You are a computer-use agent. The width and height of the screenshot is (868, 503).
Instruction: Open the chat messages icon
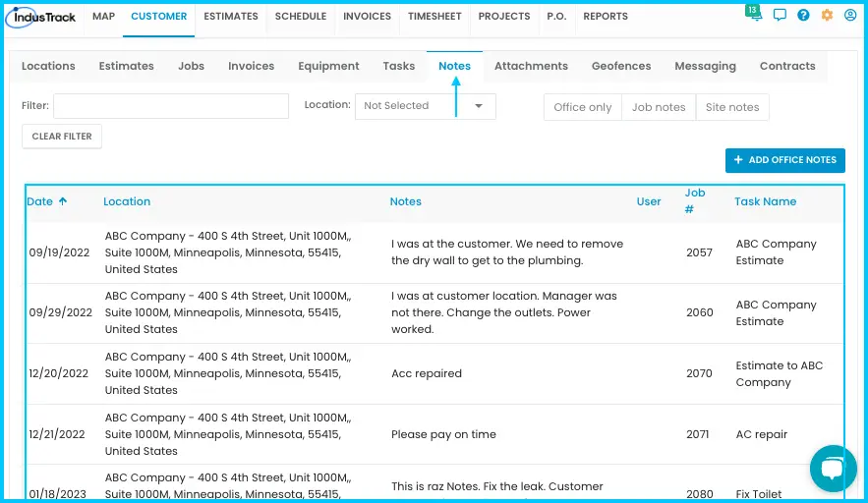[x=780, y=15]
